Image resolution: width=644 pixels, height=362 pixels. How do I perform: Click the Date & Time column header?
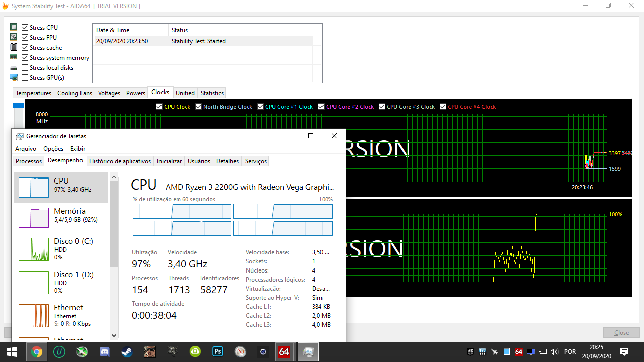[x=131, y=30]
